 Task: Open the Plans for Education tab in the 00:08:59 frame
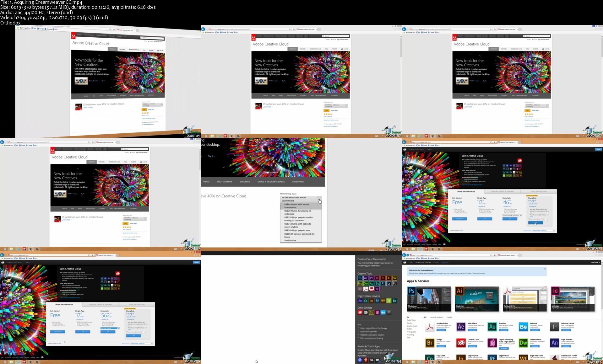[137, 304]
